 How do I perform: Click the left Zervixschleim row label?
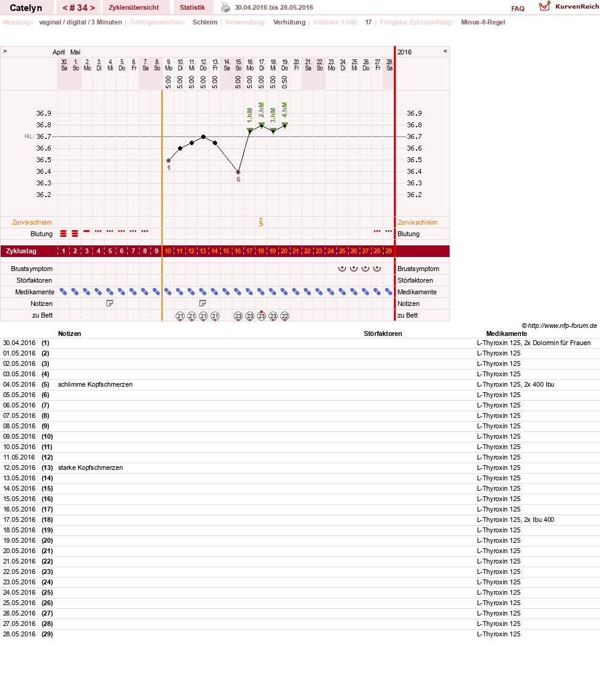[x=32, y=222]
